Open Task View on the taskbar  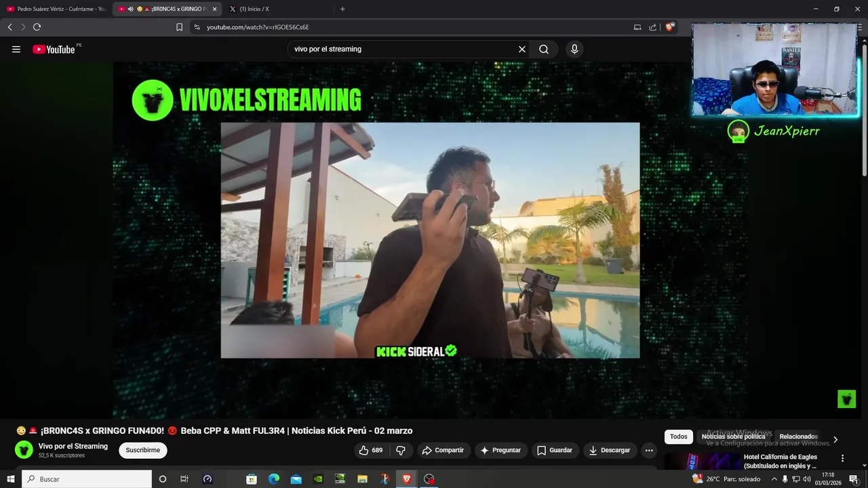tap(184, 479)
